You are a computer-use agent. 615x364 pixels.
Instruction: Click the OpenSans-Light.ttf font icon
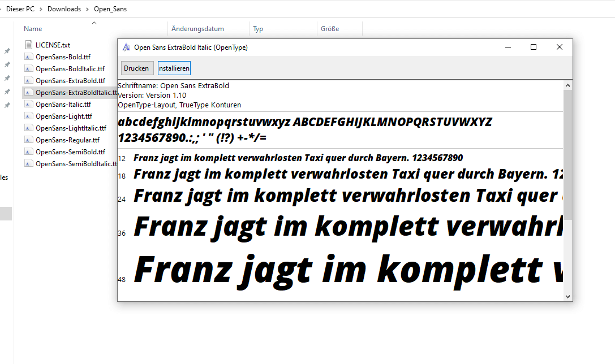coord(28,116)
